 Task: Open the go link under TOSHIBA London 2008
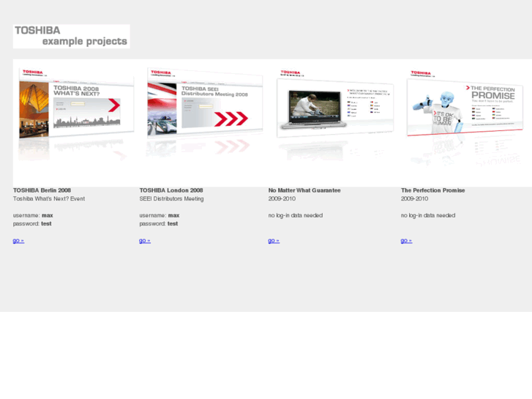(145, 241)
